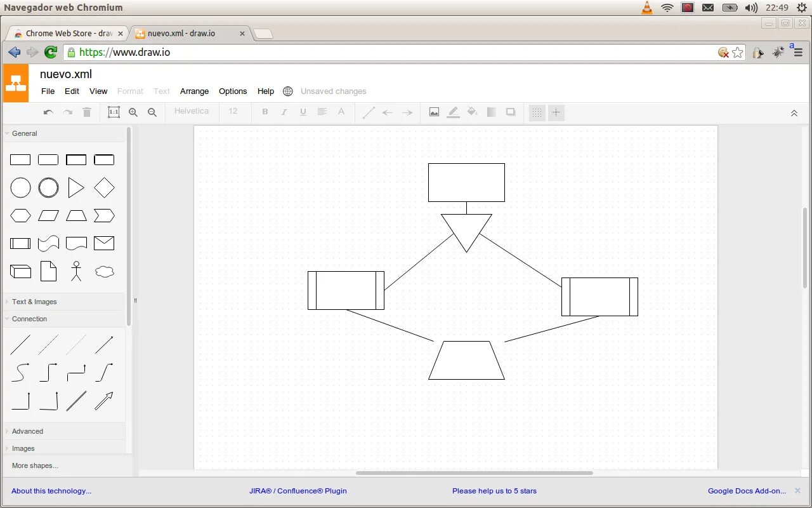This screenshot has width=812, height=508.
Task: Click the gradient icon in toolbar
Action: tap(491, 112)
